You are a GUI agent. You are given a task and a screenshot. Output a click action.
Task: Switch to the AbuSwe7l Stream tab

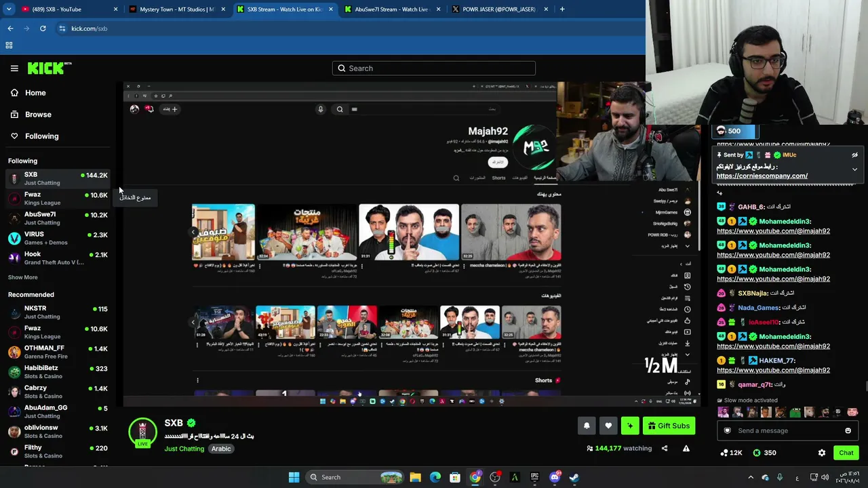(392, 9)
